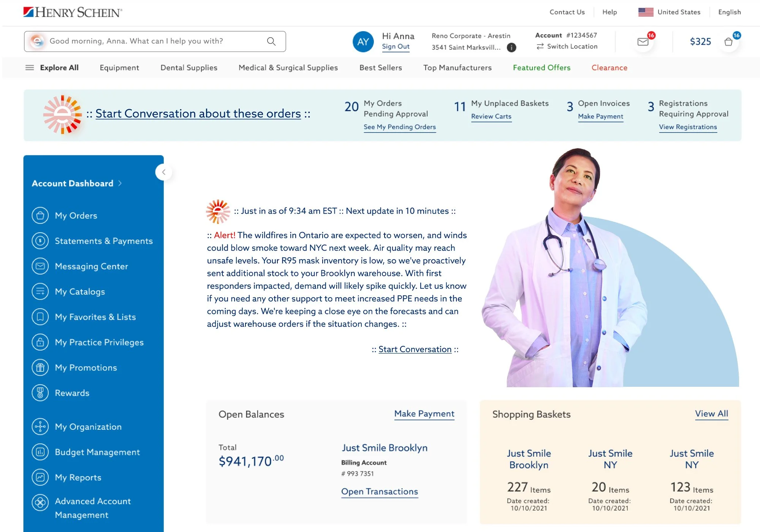Click the Budget Management chart icon

(40, 452)
